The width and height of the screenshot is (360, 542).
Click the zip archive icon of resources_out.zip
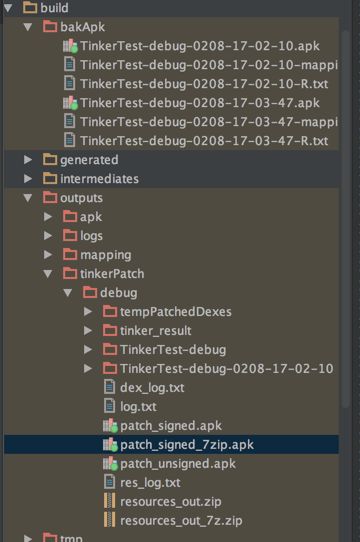click(x=110, y=502)
